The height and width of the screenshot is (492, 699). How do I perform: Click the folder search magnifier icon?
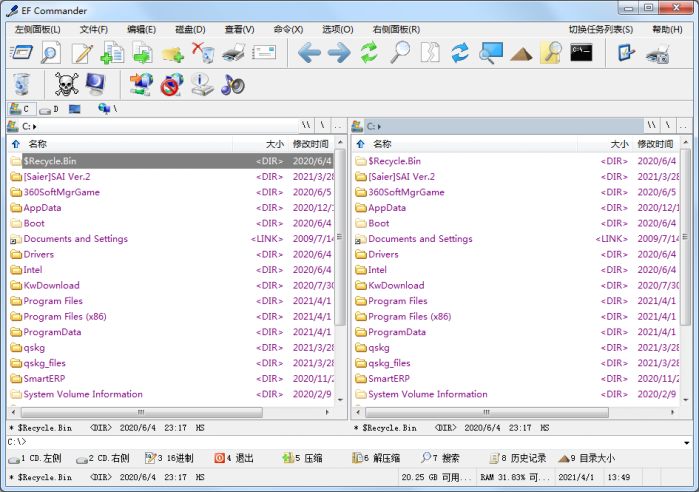coord(551,53)
